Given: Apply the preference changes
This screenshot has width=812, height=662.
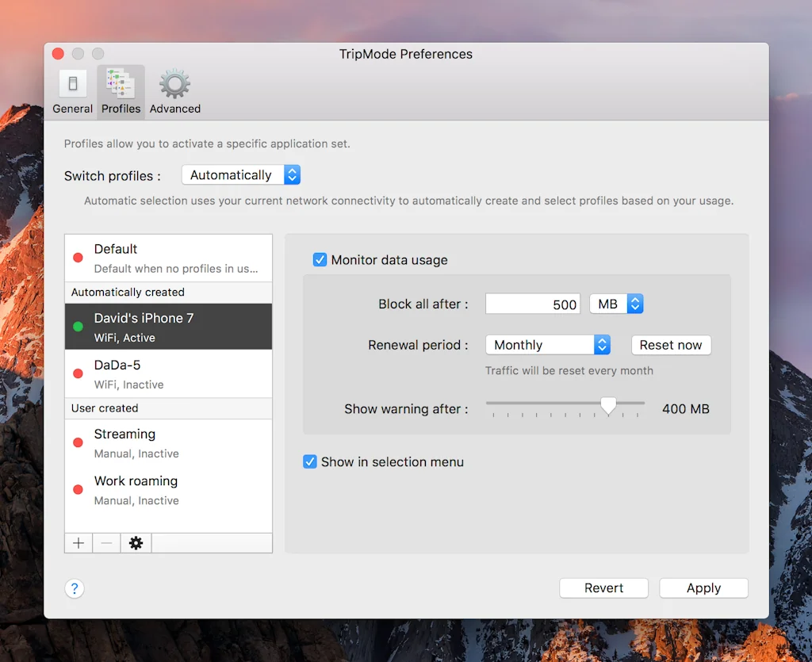Looking at the screenshot, I should coord(703,587).
